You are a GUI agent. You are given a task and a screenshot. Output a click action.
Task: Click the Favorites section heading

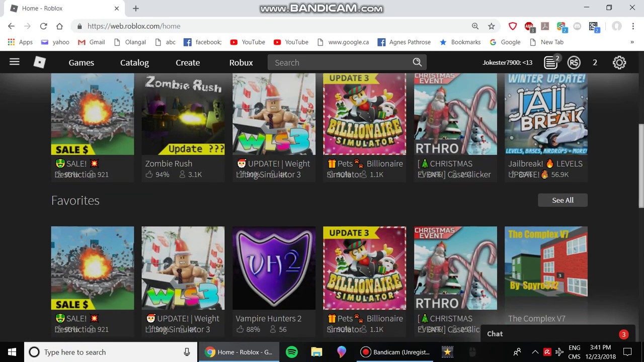tap(75, 200)
